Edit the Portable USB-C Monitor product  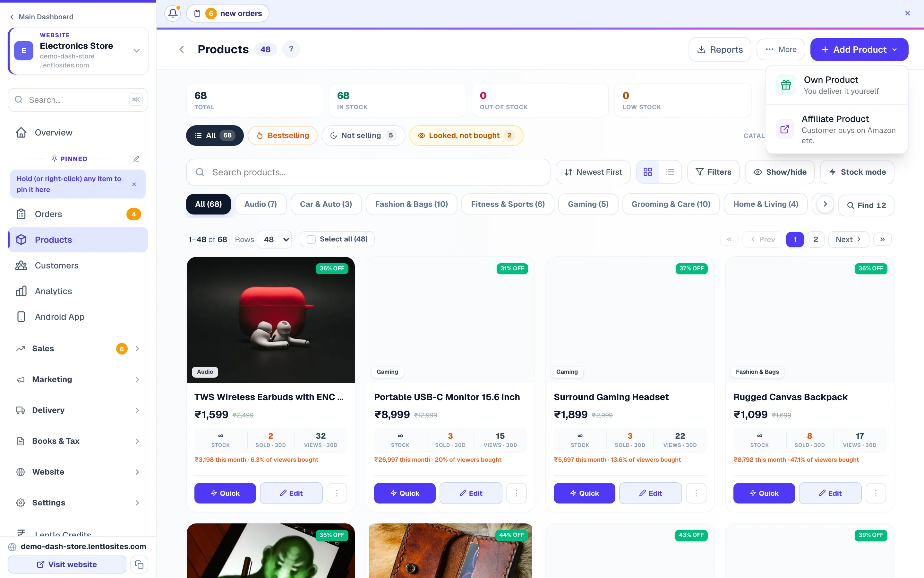(x=471, y=493)
